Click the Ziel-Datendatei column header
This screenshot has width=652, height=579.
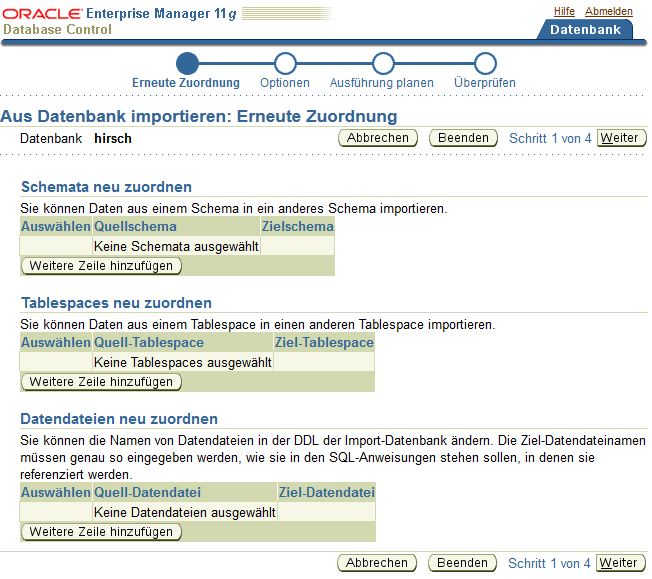point(327,492)
